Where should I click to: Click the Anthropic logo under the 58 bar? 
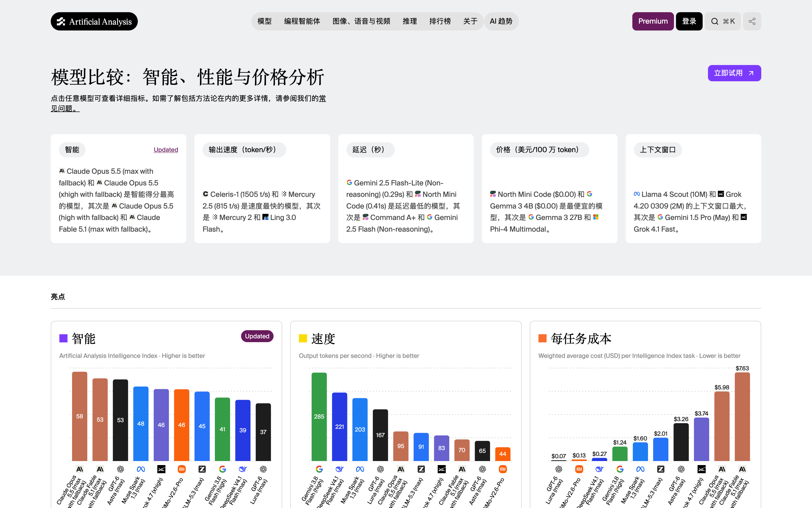point(79,469)
